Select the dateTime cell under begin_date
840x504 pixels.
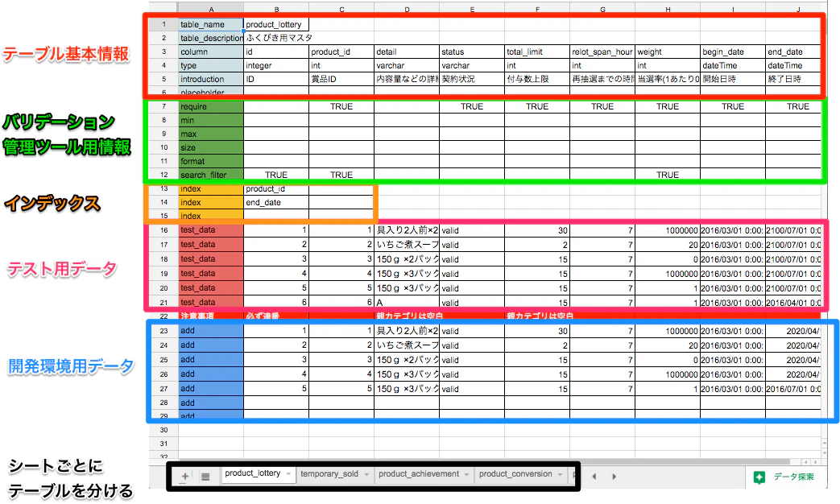(733, 65)
